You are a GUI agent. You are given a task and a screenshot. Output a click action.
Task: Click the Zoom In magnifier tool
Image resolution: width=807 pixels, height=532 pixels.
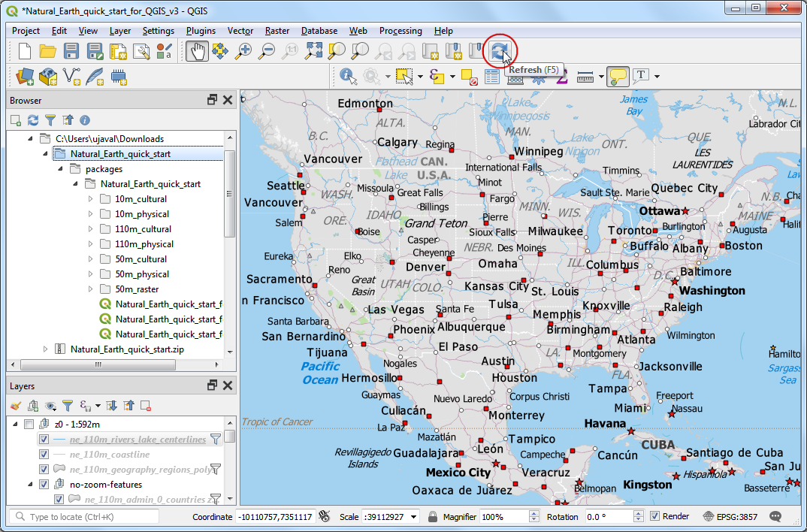243,51
